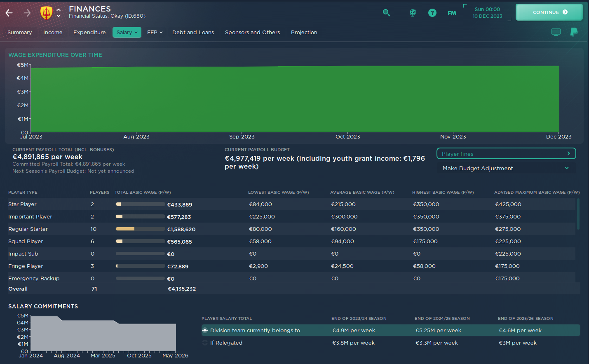The width and height of the screenshot is (589, 364).
Task: Switch to the Projection tab
Action: pyautogui.click(x=304, y=32)
